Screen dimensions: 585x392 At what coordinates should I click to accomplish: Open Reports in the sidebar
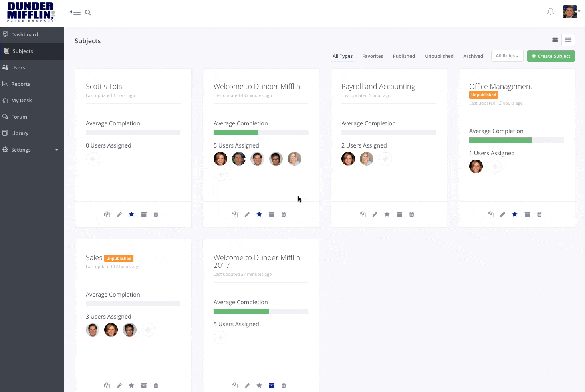[32, 84]
